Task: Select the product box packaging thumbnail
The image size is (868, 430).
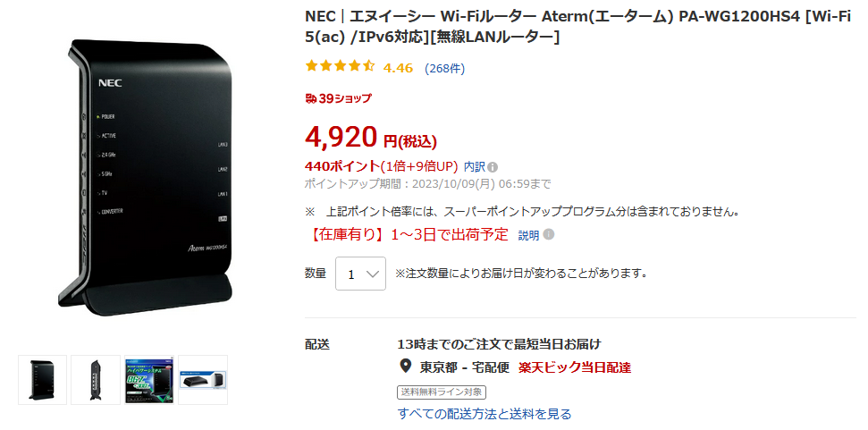Action: point(149,379)
